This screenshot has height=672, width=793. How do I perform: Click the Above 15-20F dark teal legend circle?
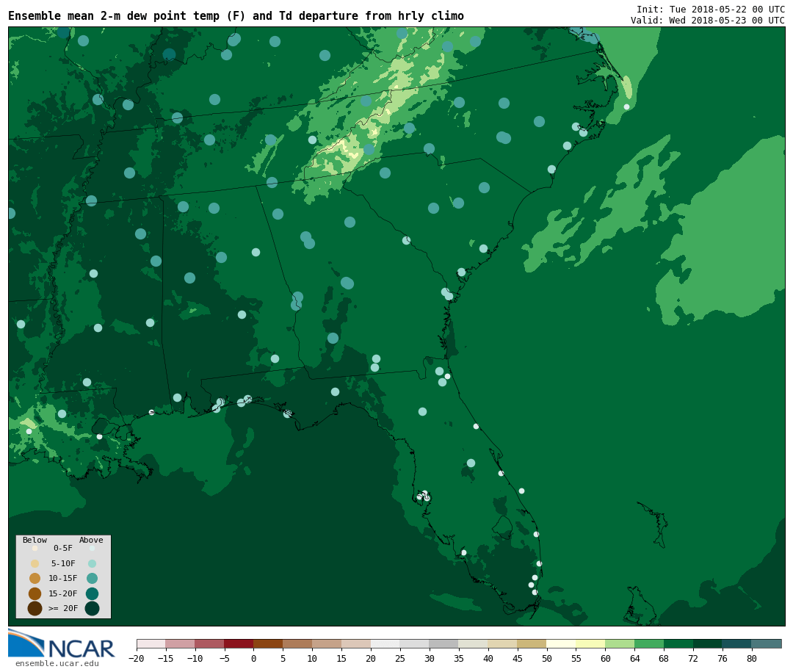coord(92,593)
